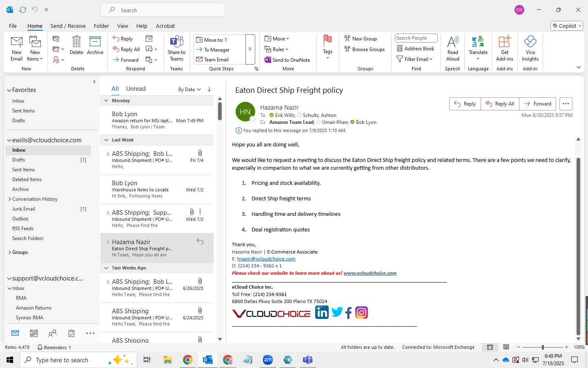Click the Facebook icon in signature
588x368 pixels.
click(348, 313)
